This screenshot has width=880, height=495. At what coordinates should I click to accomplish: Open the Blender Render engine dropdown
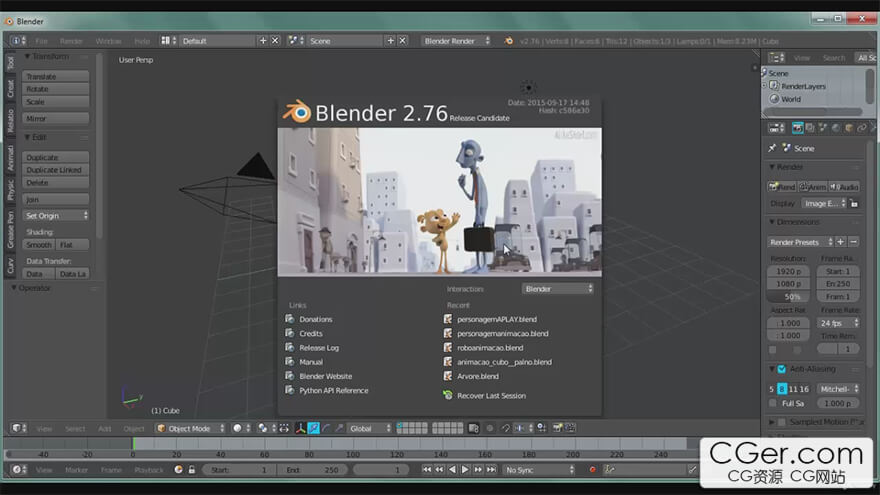457,41
